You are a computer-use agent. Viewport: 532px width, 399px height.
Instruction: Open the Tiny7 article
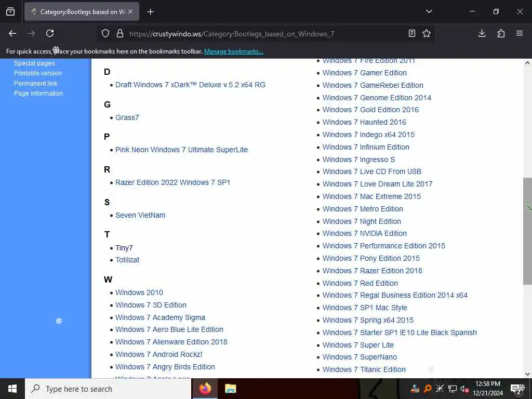pos(124,248)
